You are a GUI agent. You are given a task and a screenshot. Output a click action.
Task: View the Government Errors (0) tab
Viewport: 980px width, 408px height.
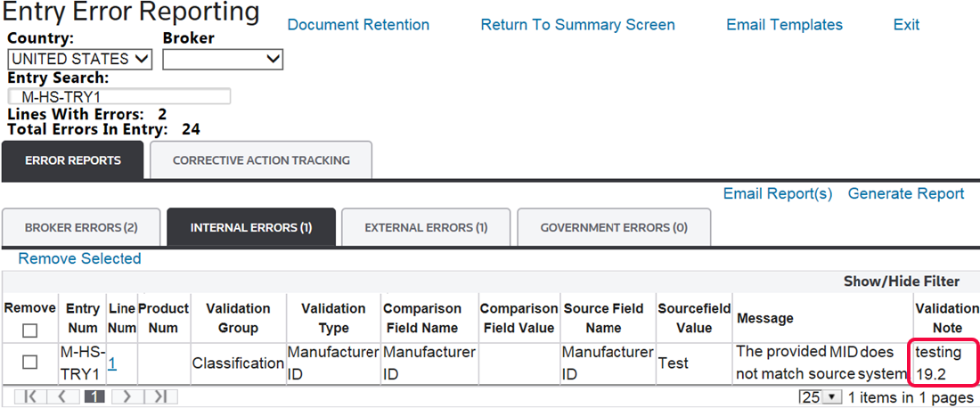(x=614, y=227)
